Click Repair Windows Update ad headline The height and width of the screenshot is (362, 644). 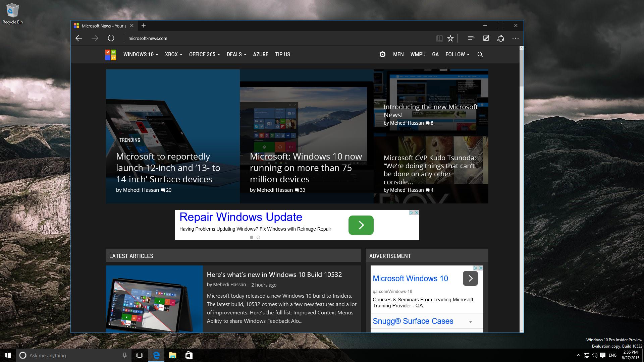241,217
